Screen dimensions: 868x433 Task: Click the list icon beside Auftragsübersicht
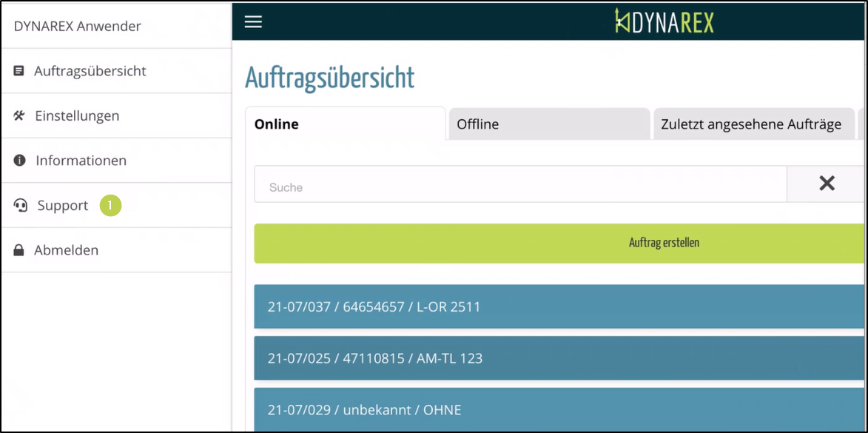(x=19, y=71)
